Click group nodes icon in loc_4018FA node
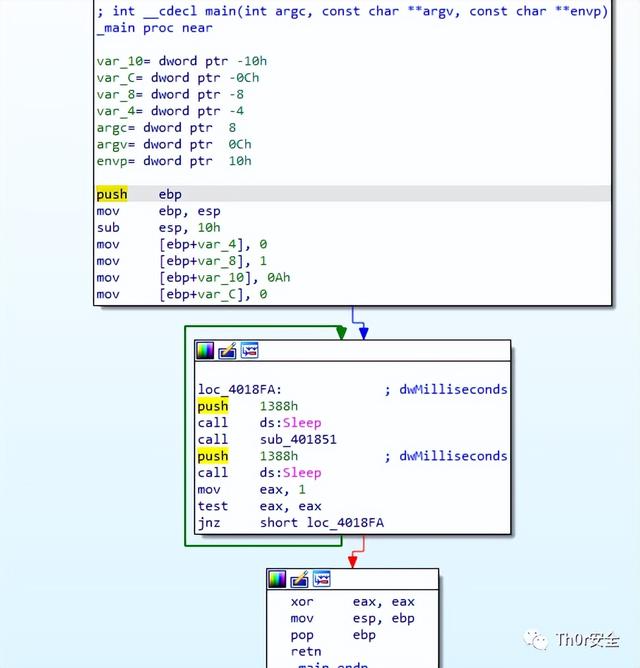 (250, 351)
